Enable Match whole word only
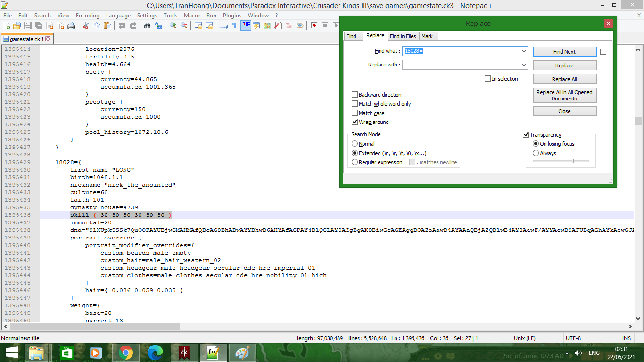The image size is (644, 362). point(355,104)
